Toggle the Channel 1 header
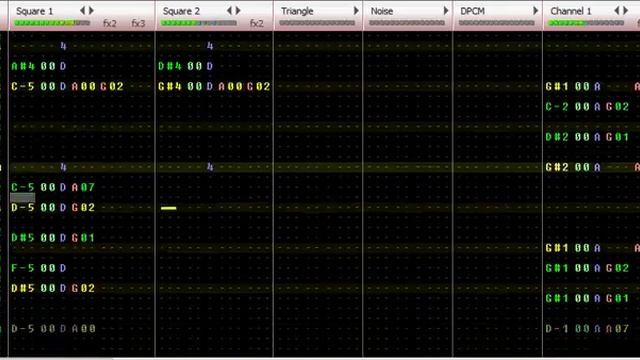The height and width of the screenshot is (360, 640). pos(571,11)
